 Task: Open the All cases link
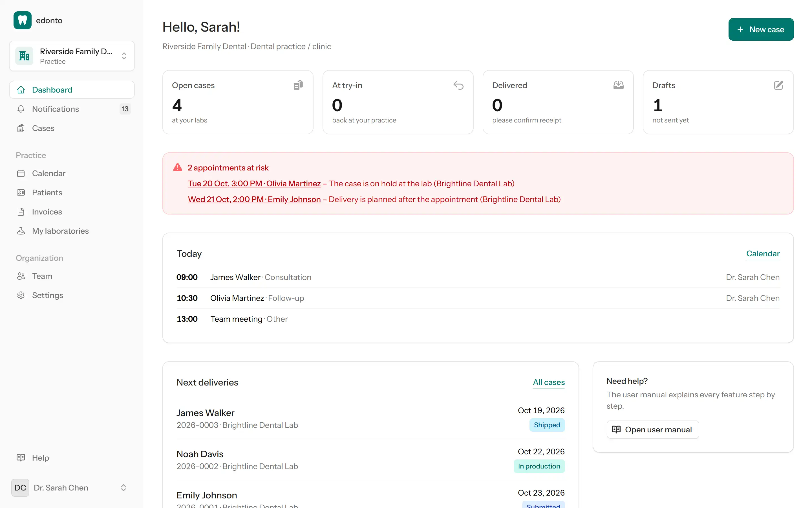(549, 382)
